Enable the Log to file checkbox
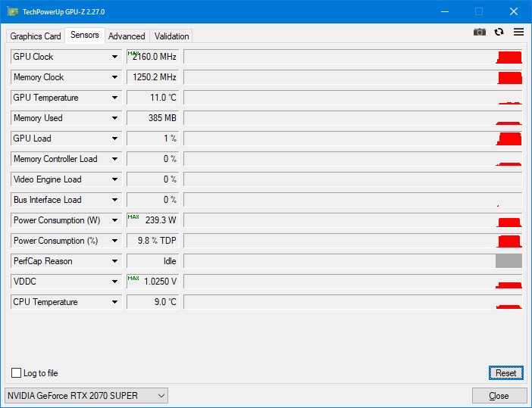Screen dimensions: 532x408 (x=16, y=372)
